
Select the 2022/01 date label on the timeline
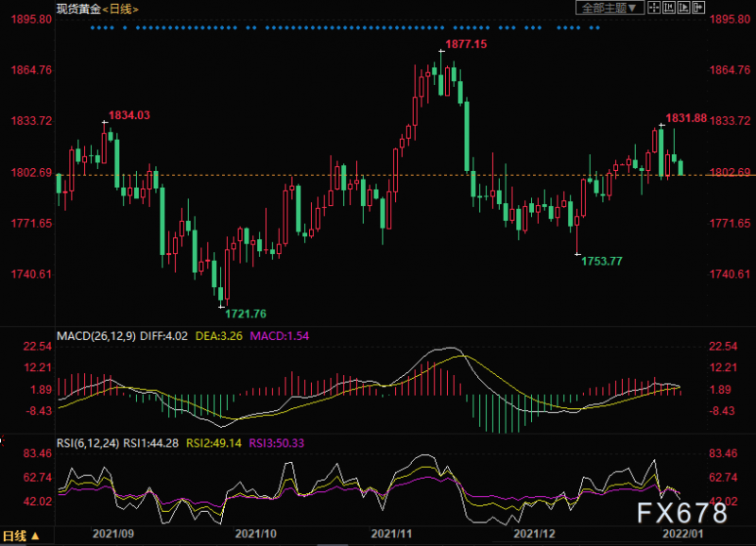[x=682, y=534]
